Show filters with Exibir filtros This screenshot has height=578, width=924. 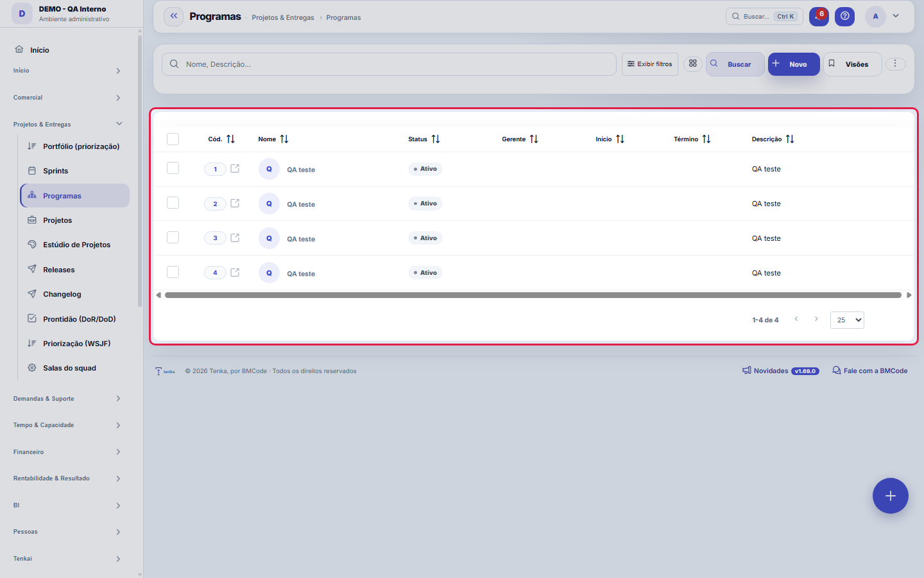(x=649, y=64)
